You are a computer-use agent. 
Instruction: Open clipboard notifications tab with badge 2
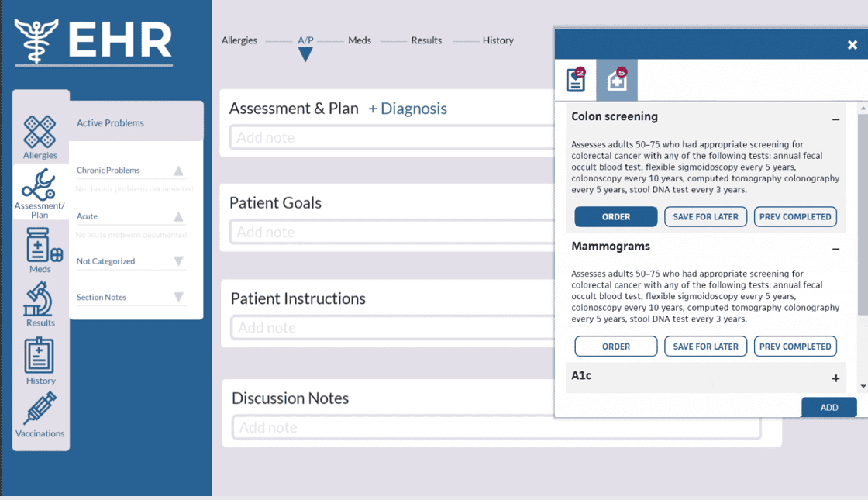[576, 80]
